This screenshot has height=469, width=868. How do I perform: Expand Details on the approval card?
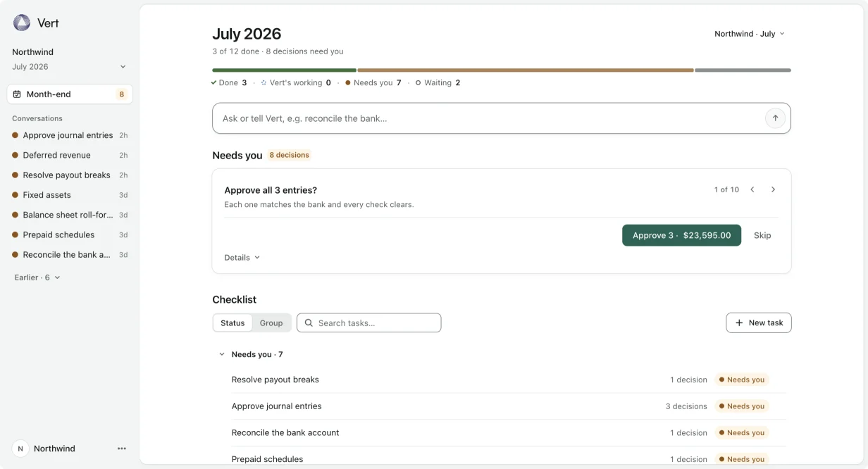242,258
